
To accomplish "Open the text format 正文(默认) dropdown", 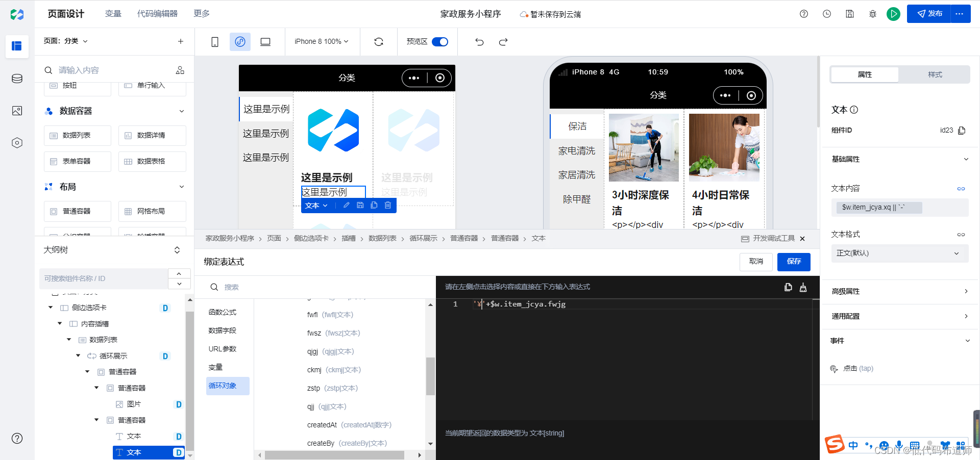I will [899, 253].
